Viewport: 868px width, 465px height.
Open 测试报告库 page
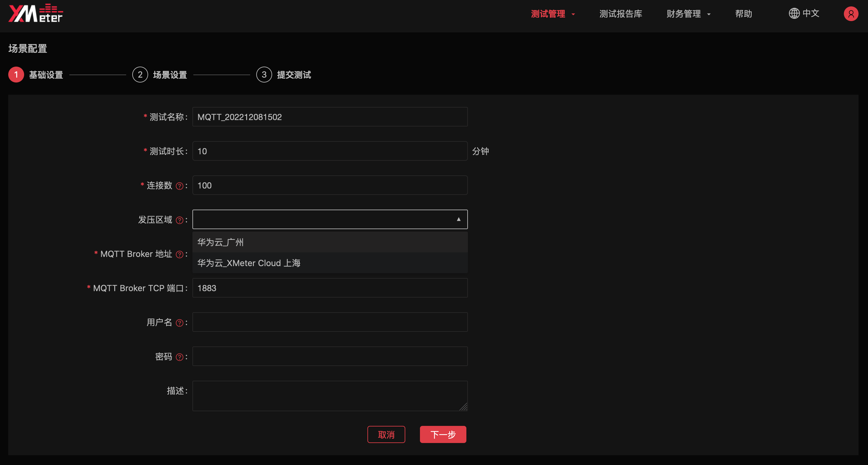620,14
